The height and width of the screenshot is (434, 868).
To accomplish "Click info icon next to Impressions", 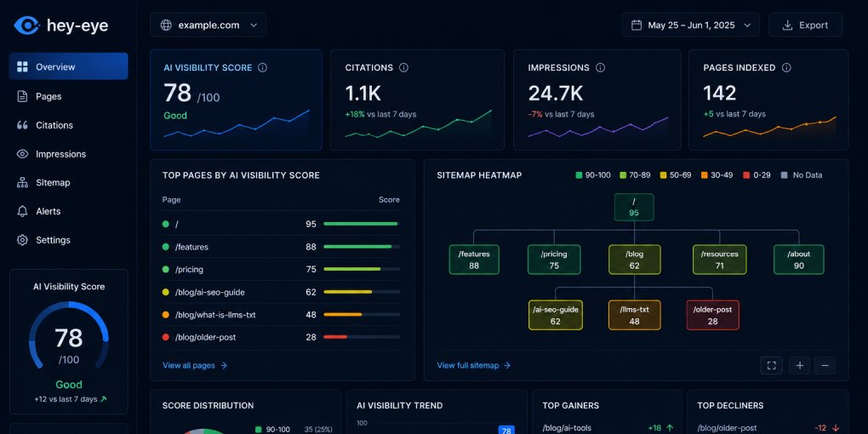I will click(600, 67).
